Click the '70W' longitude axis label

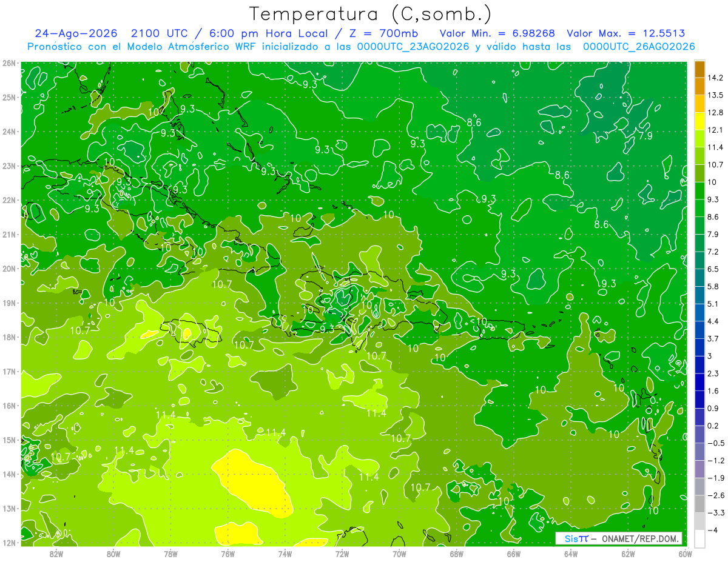tap(399, 554)
